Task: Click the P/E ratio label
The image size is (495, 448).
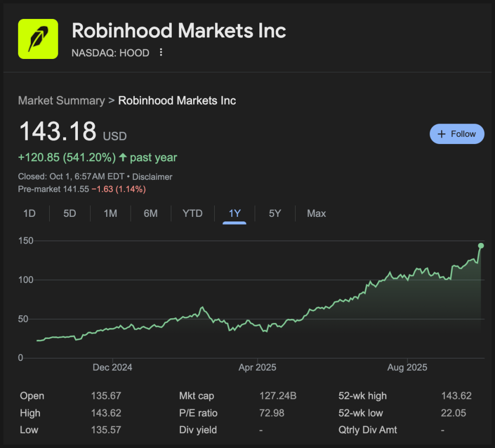Action: pos(198,413)
